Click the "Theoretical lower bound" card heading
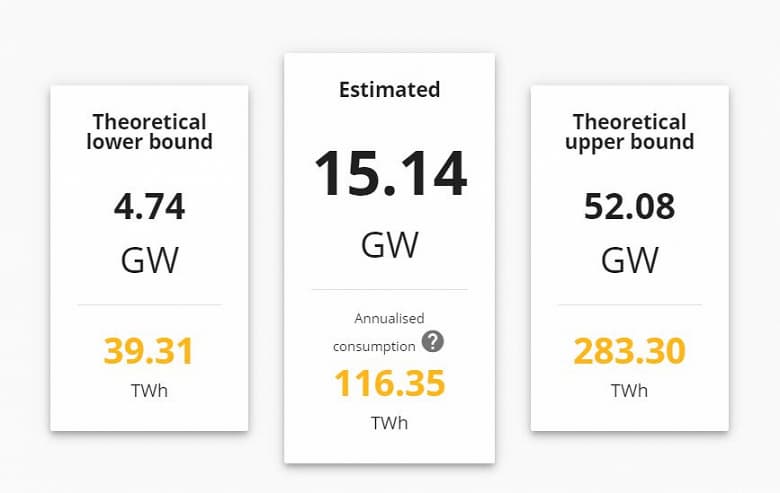Screen dimensions: 780x493 (150, 131)
